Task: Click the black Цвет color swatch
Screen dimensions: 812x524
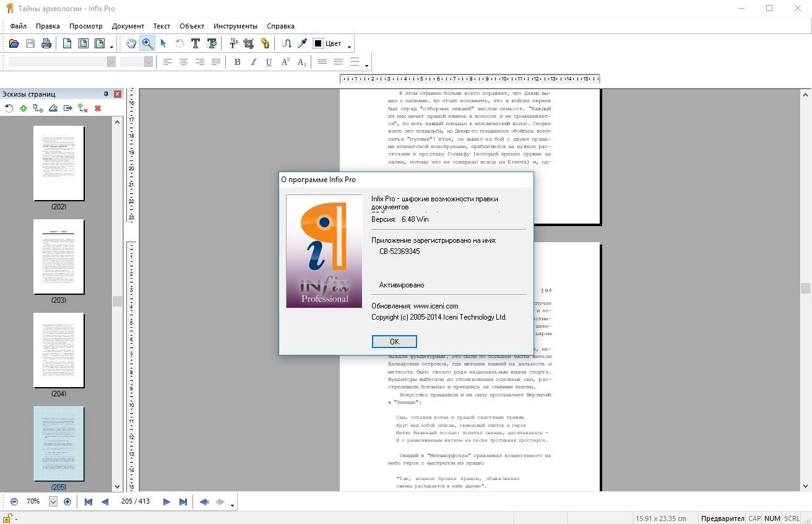Action: tap(318, 43)
